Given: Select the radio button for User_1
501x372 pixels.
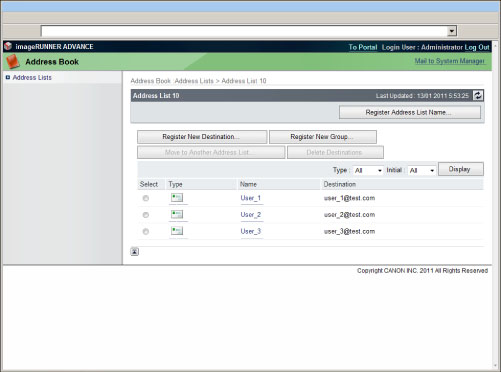Looking at the screenshot, I should point(146,198).
